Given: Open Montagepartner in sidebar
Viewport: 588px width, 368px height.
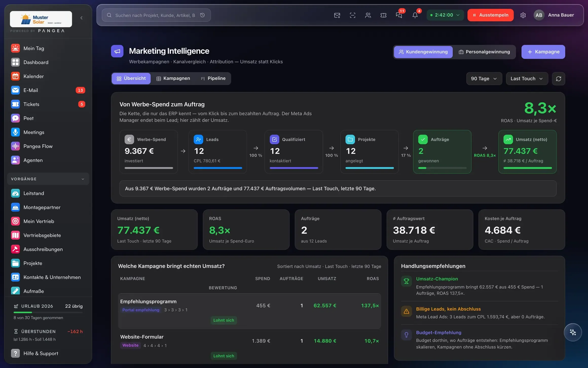Looking at the screenshot, I should pyautogui.click(x=48, y=207).
